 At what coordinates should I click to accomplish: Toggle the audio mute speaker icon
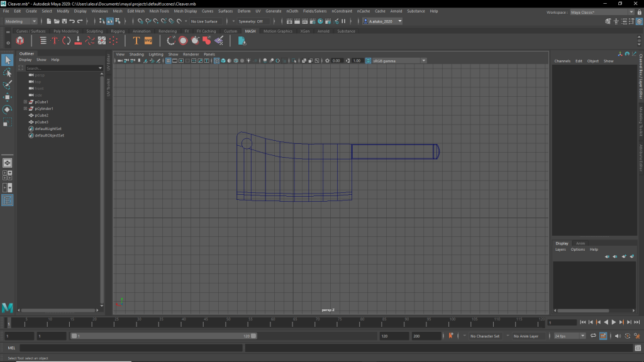[x=618, y=336]
